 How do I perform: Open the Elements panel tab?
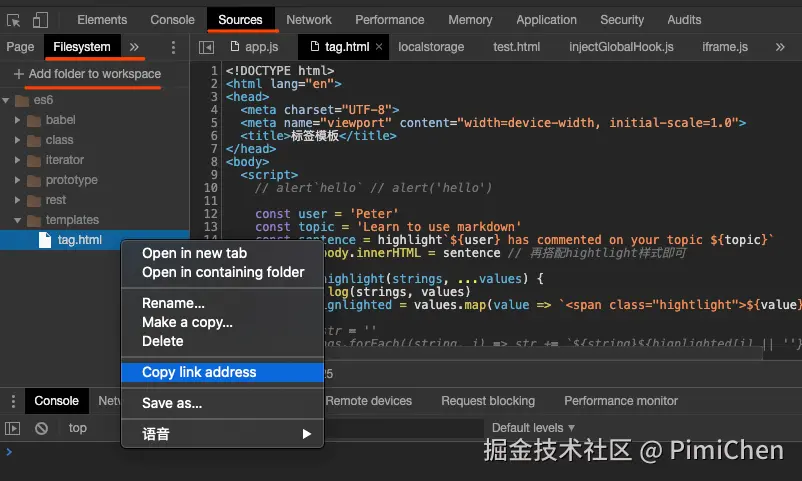point(102,20)
